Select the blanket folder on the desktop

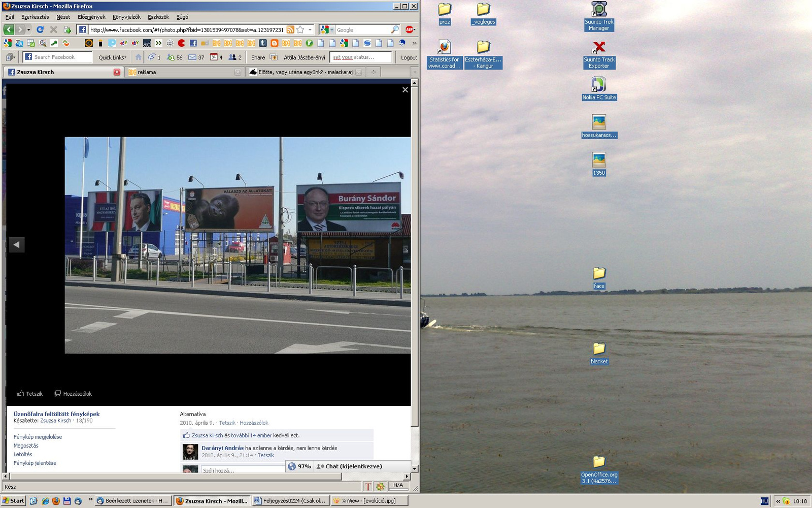[599, 354]
